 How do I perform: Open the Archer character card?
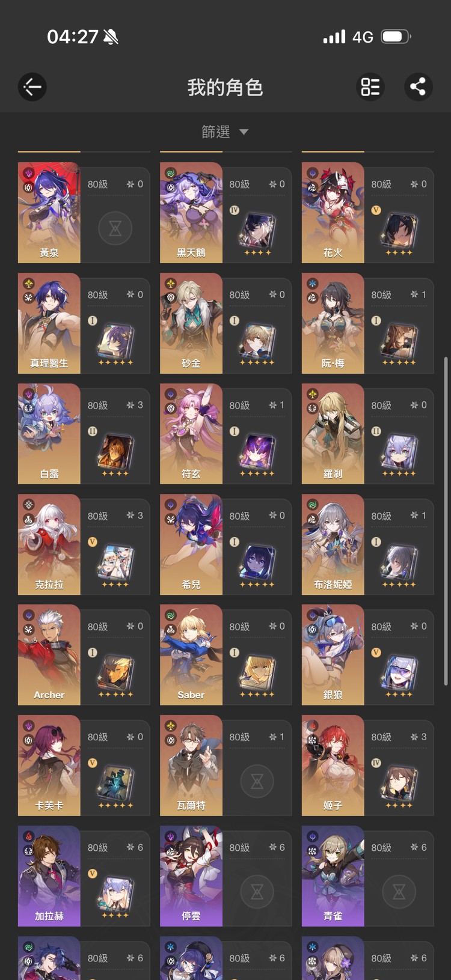pyautogui.click(x=84, y=655)
